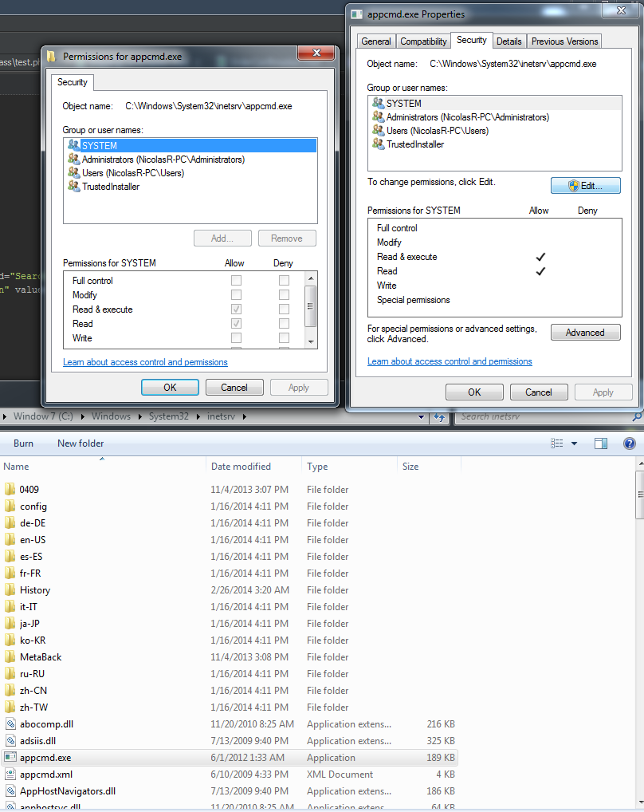This screenshot has width=644, height=812.
Task: Select the zh-TW folder icon
Action: [x=10, y=707]
